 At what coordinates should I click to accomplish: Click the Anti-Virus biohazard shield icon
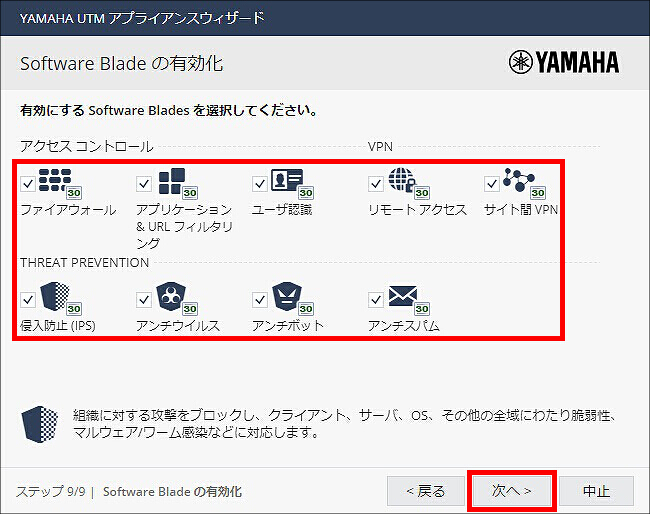pos(171,296)
